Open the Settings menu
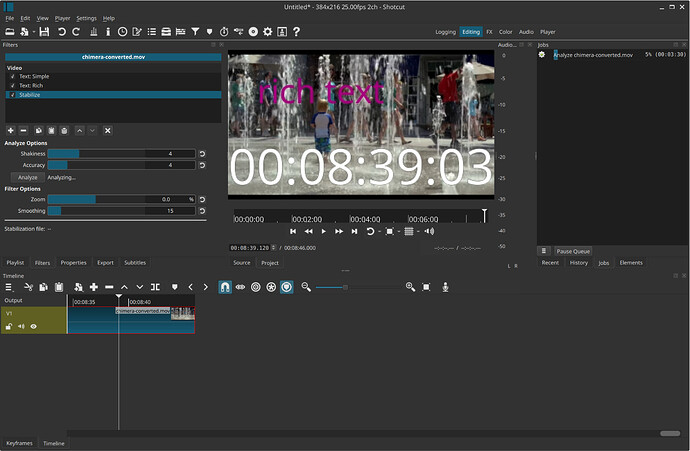Screen dimensions: 690x451 (x=86, y=18)
